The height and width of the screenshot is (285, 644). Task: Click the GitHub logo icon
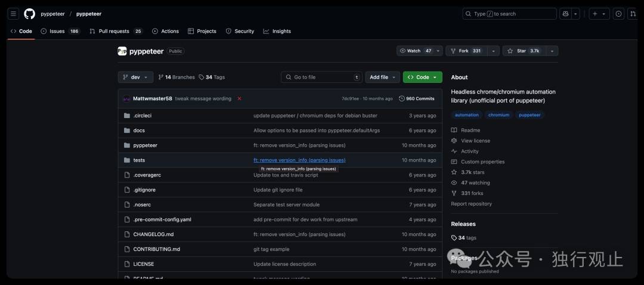(x=30, y=14)
